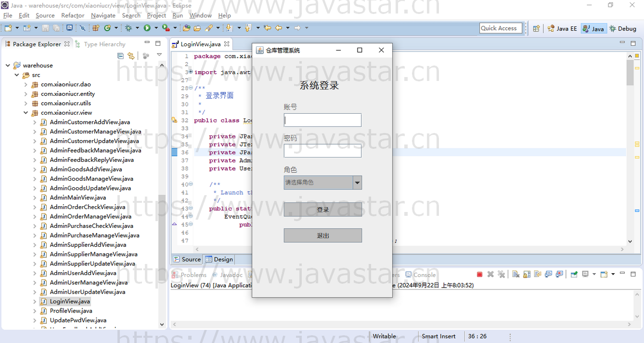
Task: Open the 请选择角色 role dropdown
Action: coord(357,183)
